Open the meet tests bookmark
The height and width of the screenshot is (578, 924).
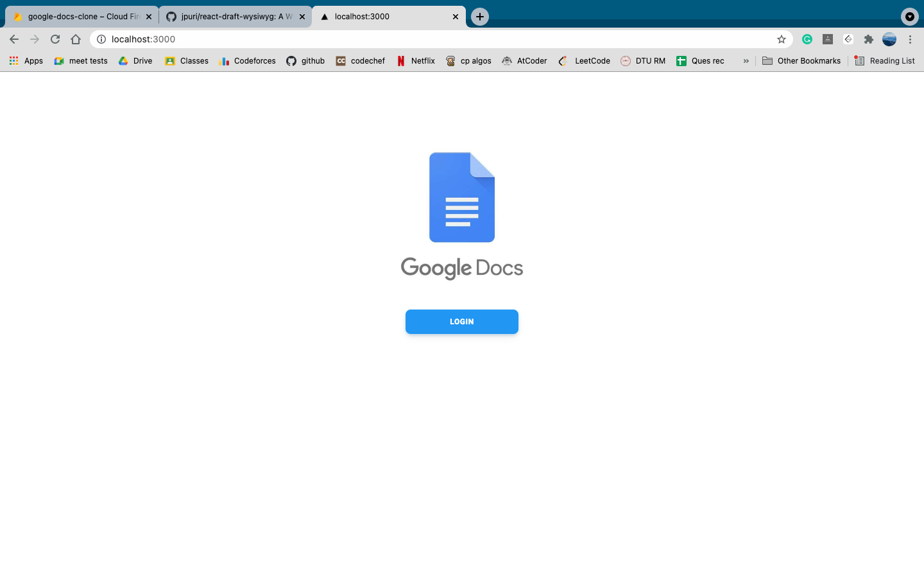click(x=81, y=61)
